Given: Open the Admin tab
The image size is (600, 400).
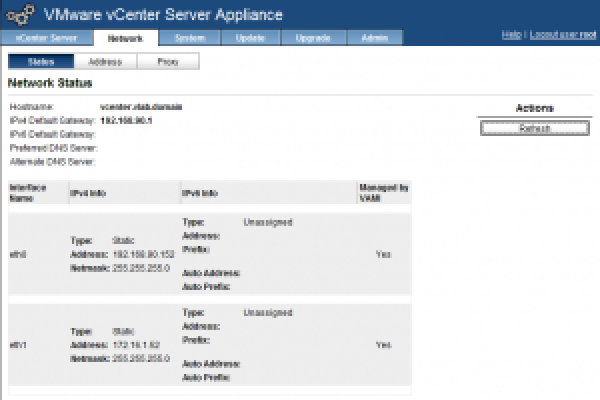Looking at the screenshot, I should point(375,38).
